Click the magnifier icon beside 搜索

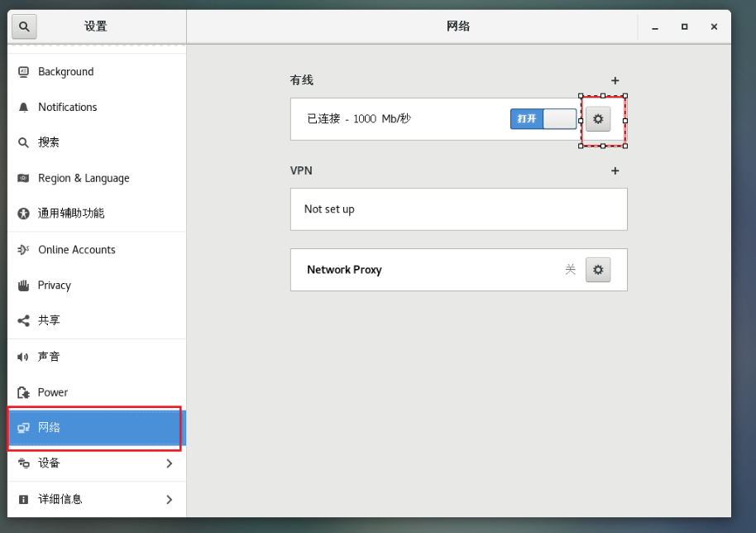(23, 143)
